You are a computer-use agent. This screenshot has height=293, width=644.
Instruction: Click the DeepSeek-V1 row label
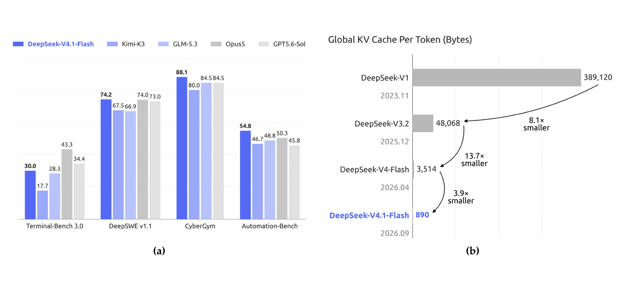point(385,78)
